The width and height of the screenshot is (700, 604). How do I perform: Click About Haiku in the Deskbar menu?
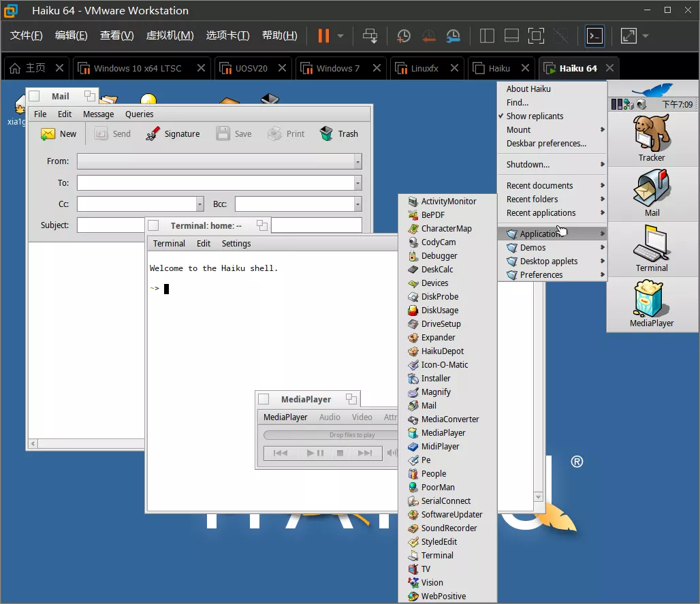528,89
